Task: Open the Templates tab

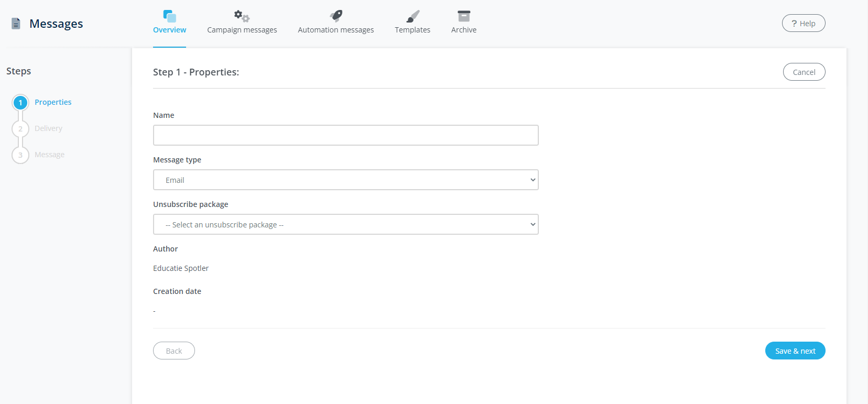Action: (x=413, y=30)
